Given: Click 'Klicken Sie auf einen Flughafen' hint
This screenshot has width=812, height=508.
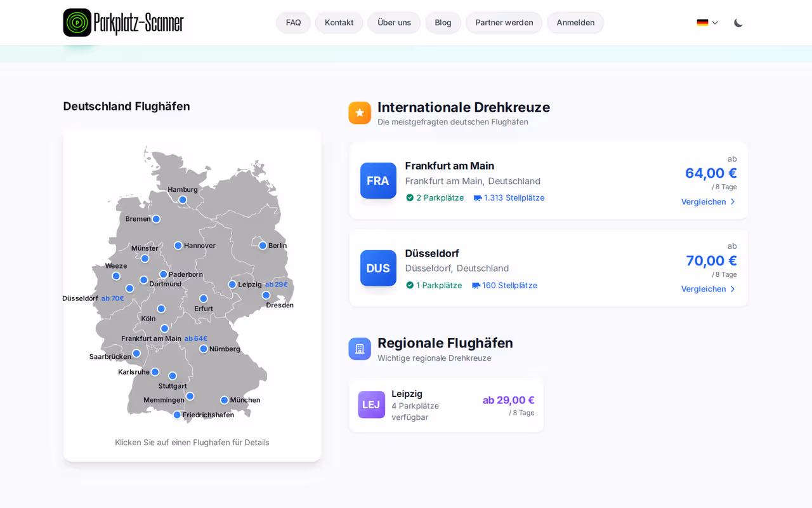Looking at the screenshot, I should tap(192, 443).
